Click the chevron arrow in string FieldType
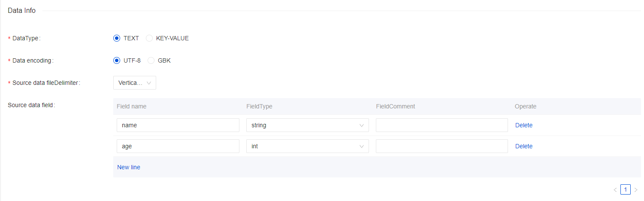 point(362,126)
